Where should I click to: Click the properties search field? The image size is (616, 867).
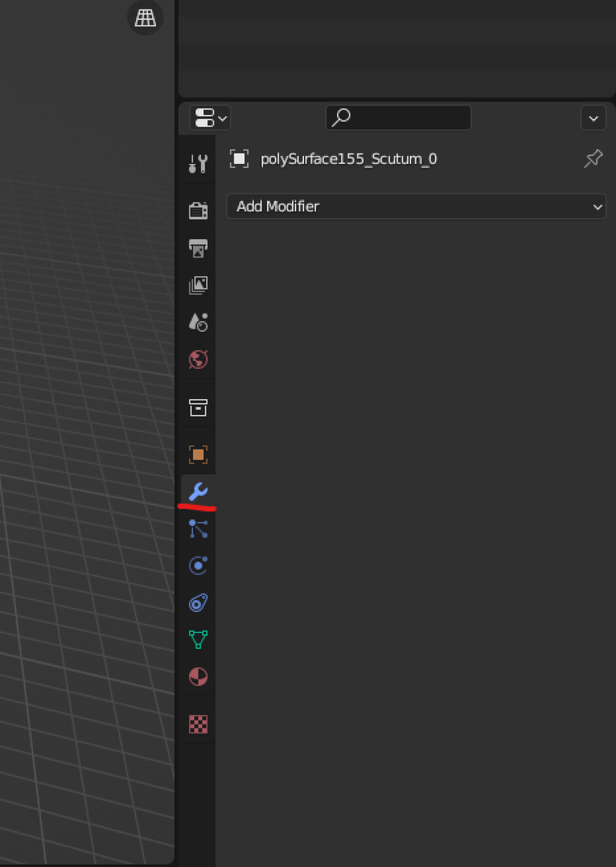tap(398, 118)
